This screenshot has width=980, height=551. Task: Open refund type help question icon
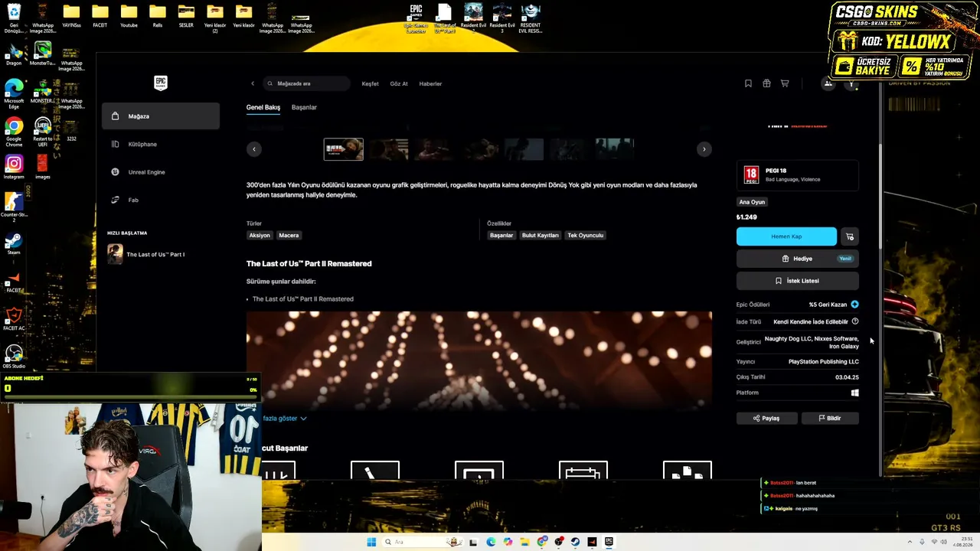855,321
